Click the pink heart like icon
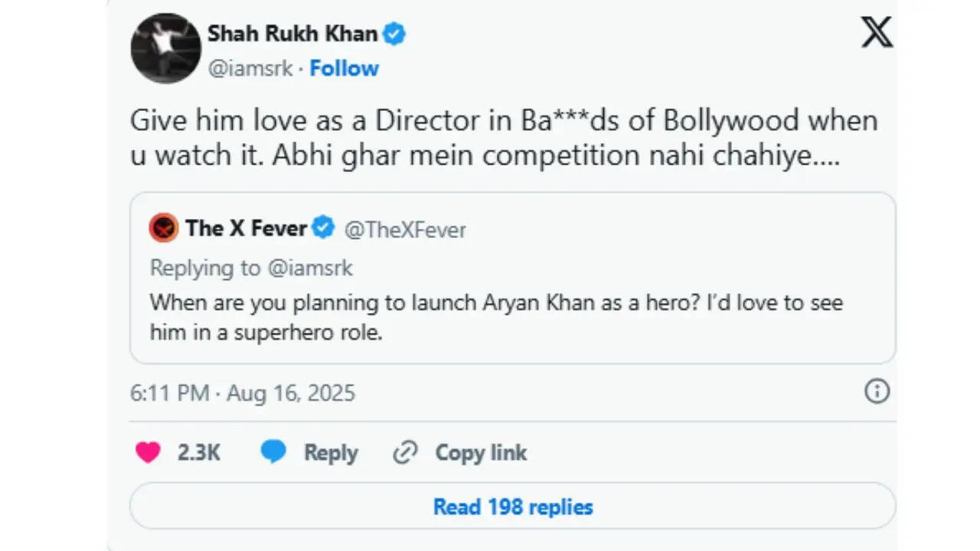The width and height of the screenshot is (980, 551). point(148,453)
